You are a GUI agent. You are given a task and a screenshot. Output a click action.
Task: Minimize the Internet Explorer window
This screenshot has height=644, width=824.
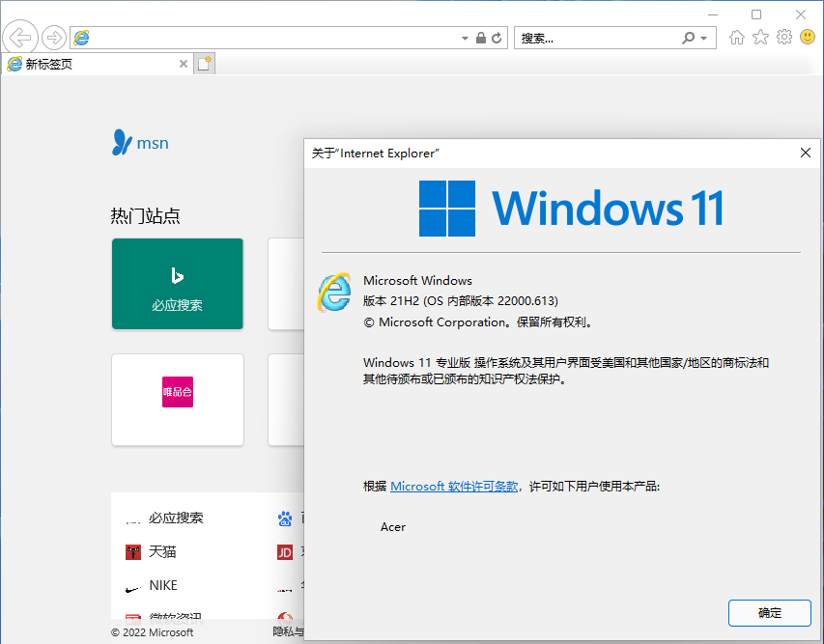click(713, 14)
